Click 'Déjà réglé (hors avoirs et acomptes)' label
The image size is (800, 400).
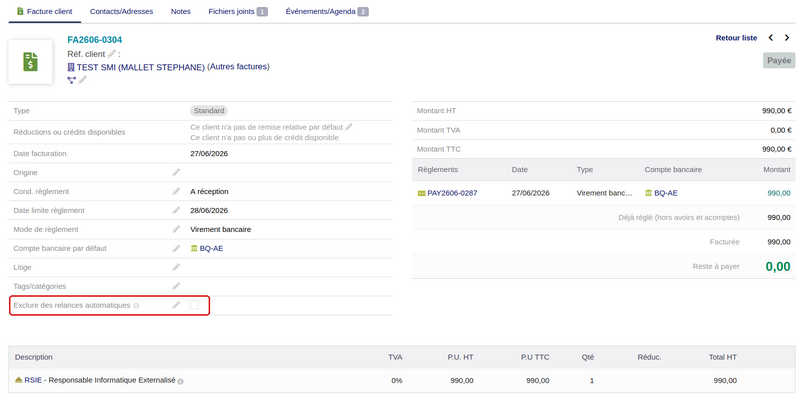679,217
